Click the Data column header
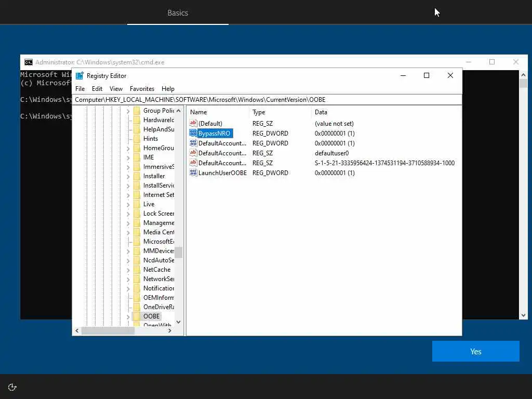 (x=386, y=112)
